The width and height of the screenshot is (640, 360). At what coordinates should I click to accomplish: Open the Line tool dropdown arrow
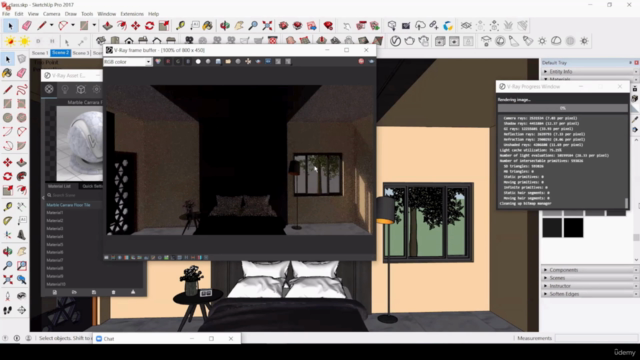(x=51, y=25)
